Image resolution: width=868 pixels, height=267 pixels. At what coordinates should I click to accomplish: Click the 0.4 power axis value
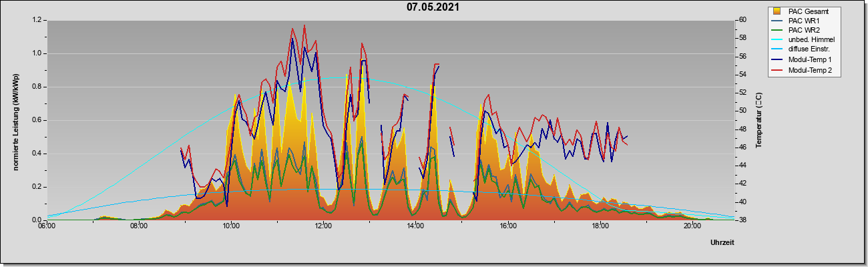coord(36,154)
